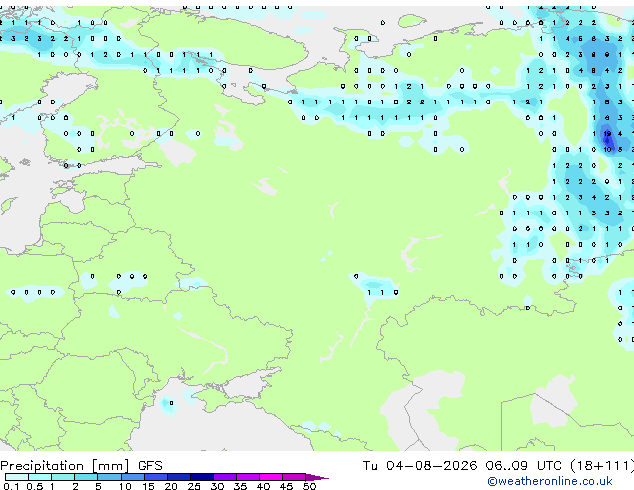Click the '0.1' legend scale label

(x=11, y=486)
